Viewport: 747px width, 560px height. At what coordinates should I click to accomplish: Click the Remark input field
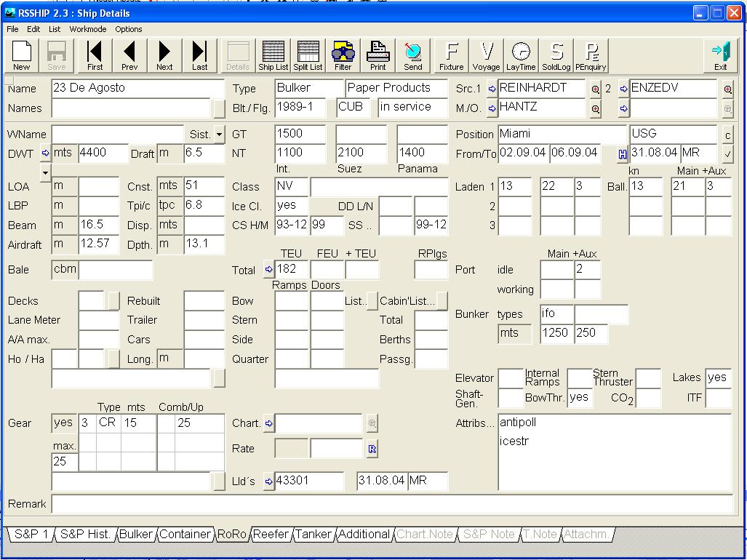(392, 504)
